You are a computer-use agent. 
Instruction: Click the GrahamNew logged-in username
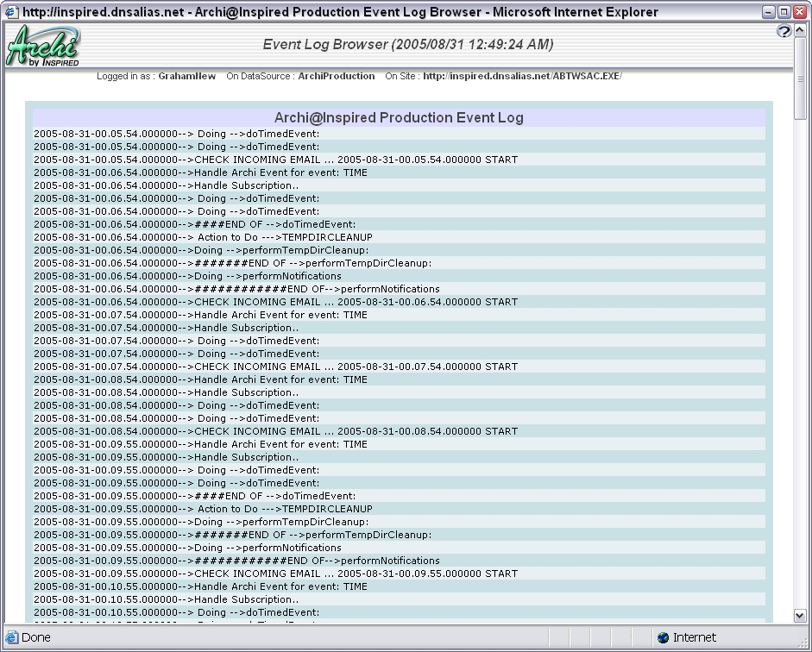coord(186,76)
